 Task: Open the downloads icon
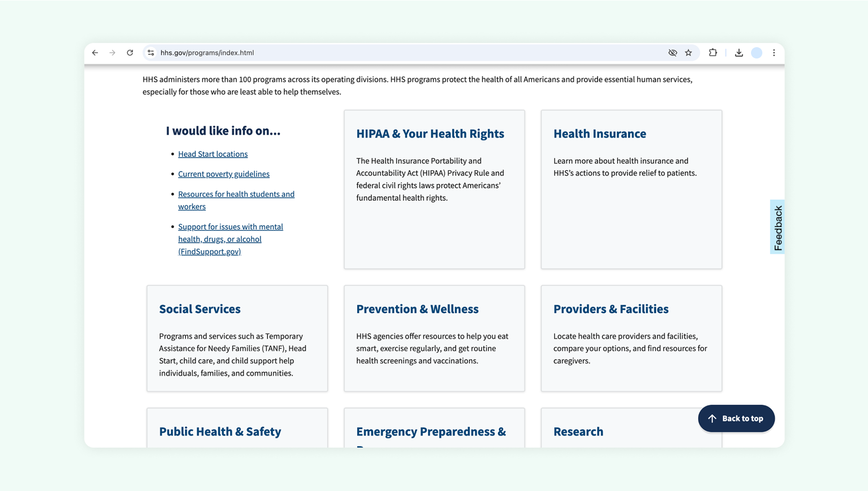(739, 53)
